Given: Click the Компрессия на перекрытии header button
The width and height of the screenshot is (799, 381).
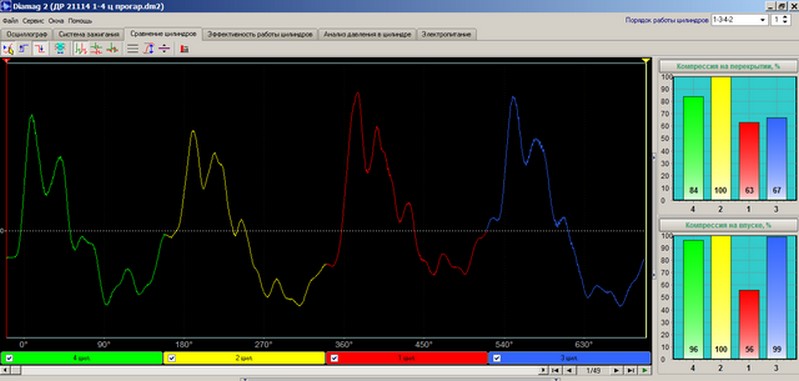Looking at the screenshot, I should tap(728, 66).
